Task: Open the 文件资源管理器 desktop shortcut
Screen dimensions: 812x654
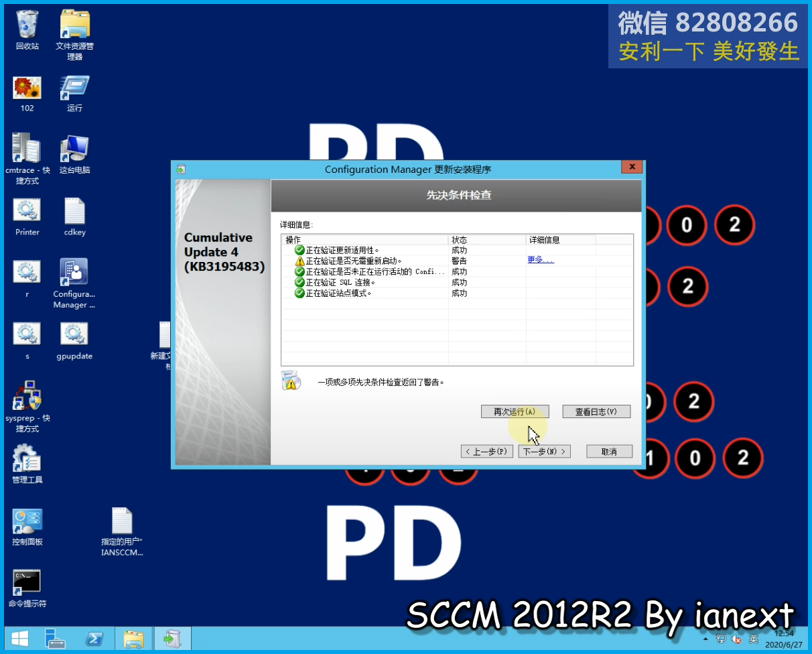Action: (x=74, y=35)
